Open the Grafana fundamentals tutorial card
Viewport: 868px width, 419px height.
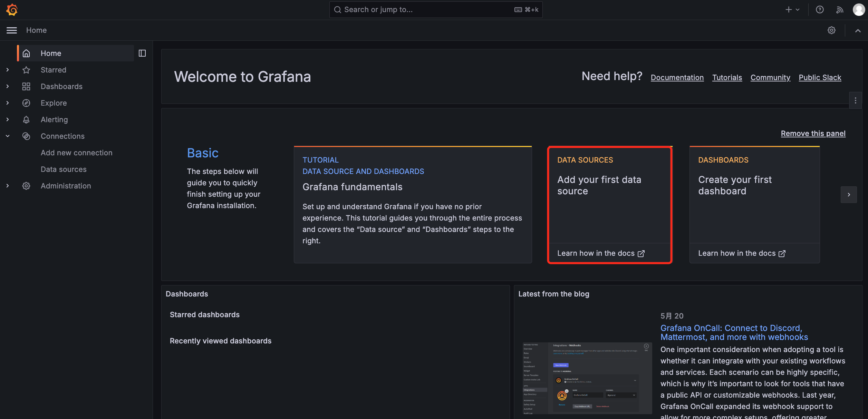(x=413, y=205)
